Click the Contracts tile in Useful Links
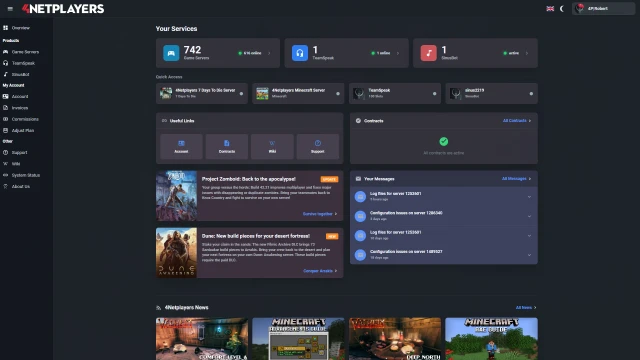640x360 pixels. click(x=227, y=146)
